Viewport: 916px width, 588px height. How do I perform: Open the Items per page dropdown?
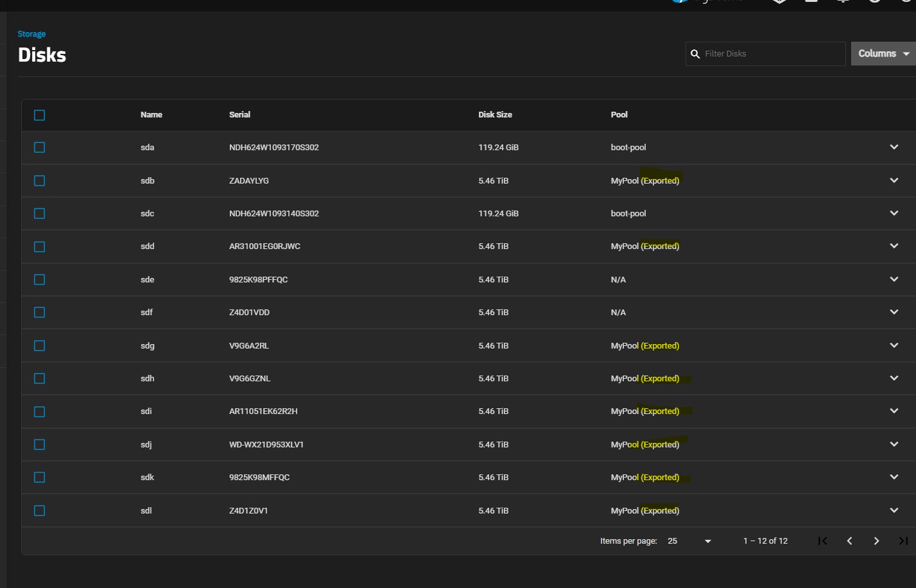click(x=690, y=541)
